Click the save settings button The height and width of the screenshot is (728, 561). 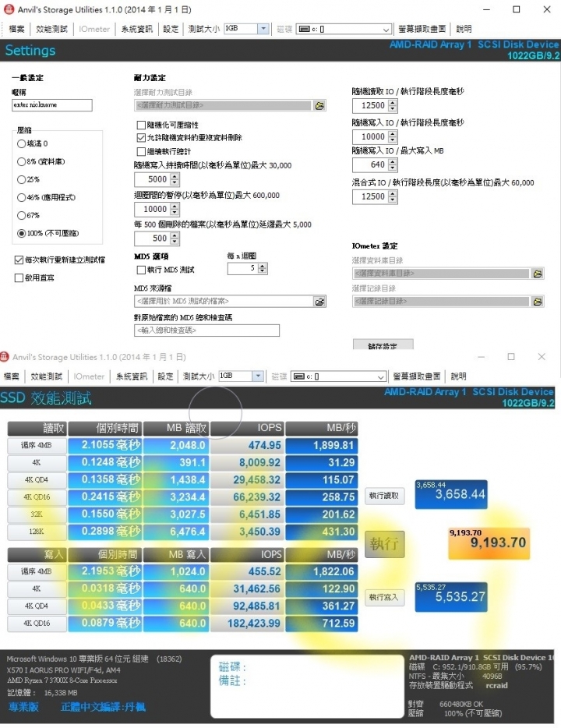[x=383, y=345]
